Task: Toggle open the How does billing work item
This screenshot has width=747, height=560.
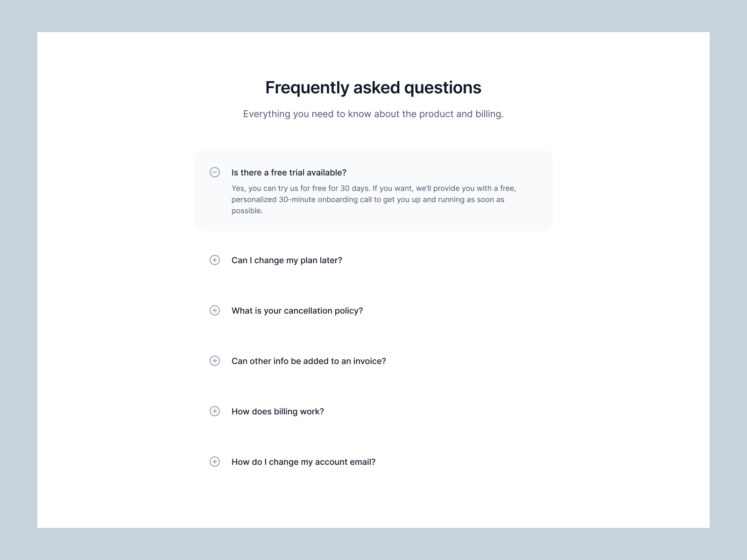Action: click(278, 411)
